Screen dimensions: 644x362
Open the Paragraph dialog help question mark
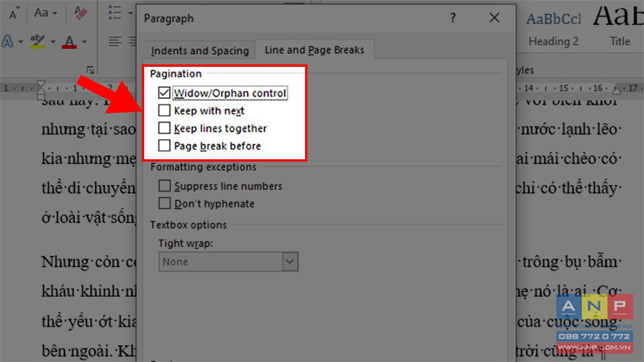pyautogui.click(x=452, y=18)
